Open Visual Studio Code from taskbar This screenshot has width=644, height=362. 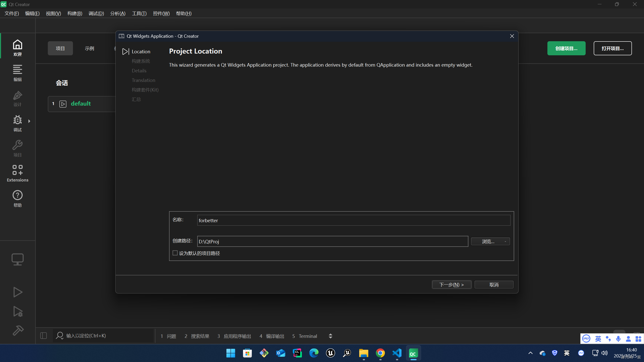397,353
